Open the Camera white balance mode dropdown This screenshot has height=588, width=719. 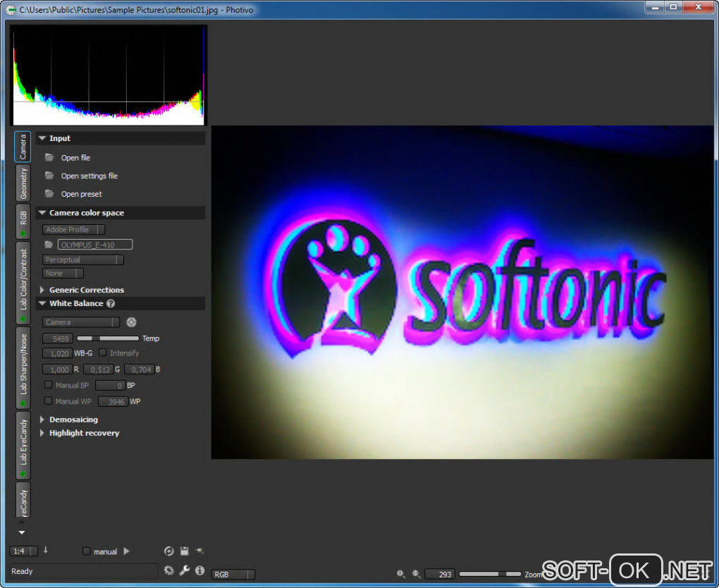pyautogui.click(x=80, y=322)
